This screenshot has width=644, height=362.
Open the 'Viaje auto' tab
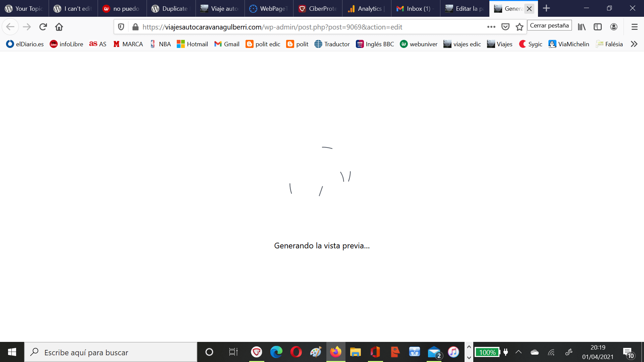click(220, 8)
